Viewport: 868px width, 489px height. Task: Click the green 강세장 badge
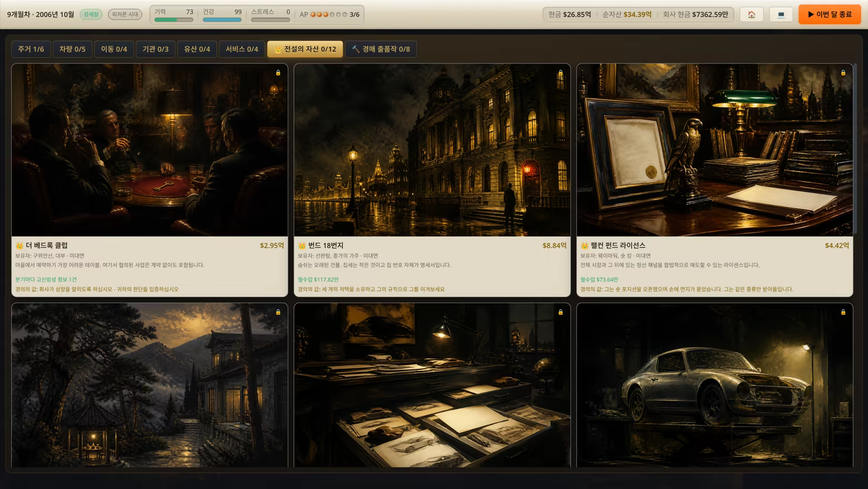point(91,14)
